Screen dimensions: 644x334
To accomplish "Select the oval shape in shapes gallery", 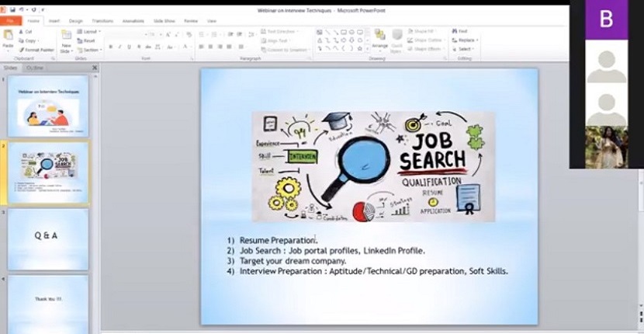I will [351, 32].
